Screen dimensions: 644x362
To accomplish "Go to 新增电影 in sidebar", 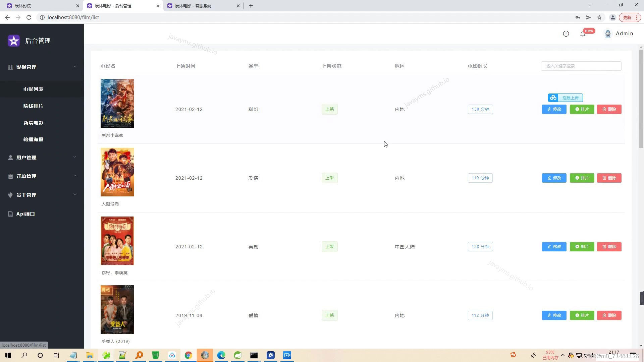I will tap(33, 123).
